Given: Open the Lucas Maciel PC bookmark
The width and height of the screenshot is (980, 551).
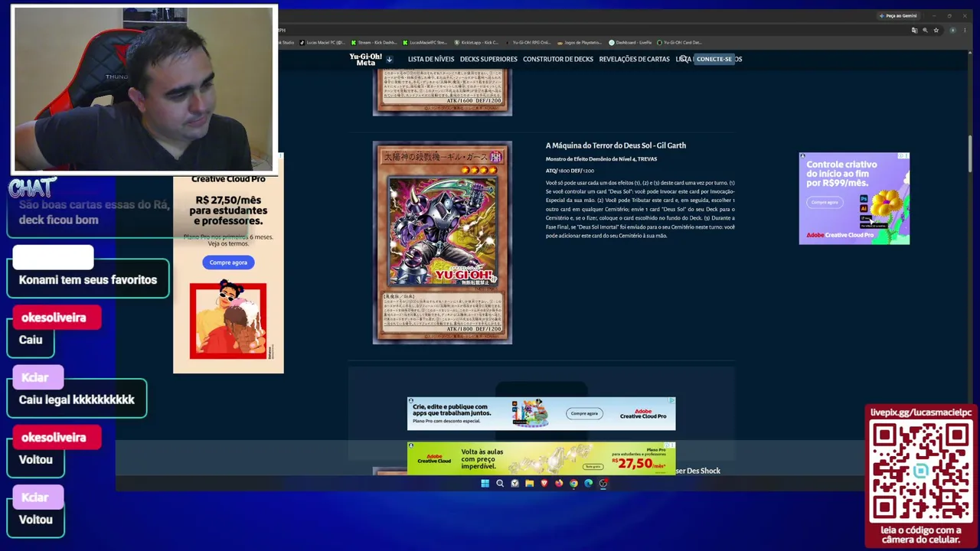Looking at the screenshot, I should [322, 42].
